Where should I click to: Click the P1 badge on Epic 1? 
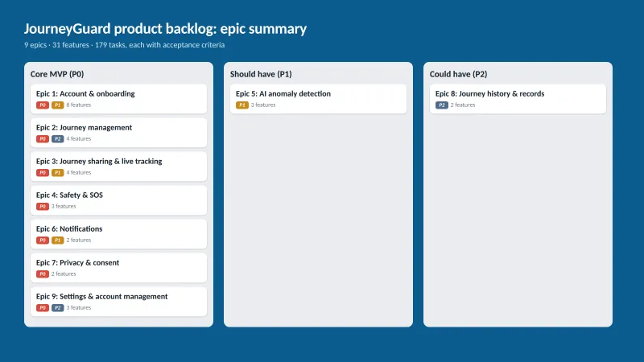click(57, 105)
